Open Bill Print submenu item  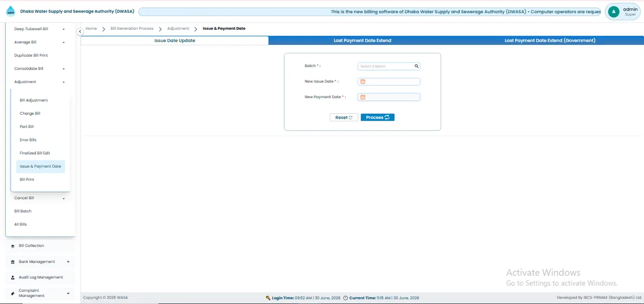click(27, 180)
